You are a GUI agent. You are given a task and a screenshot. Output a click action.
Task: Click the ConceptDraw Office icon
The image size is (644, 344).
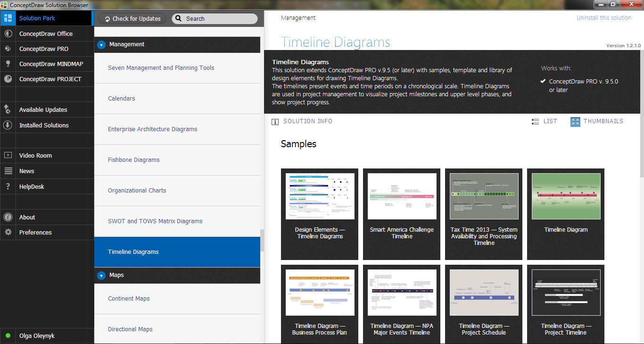(8, 34)
